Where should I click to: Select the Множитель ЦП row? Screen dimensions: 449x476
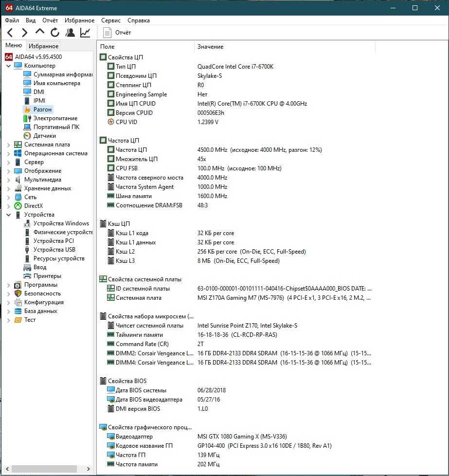click(x=236, y=159)
